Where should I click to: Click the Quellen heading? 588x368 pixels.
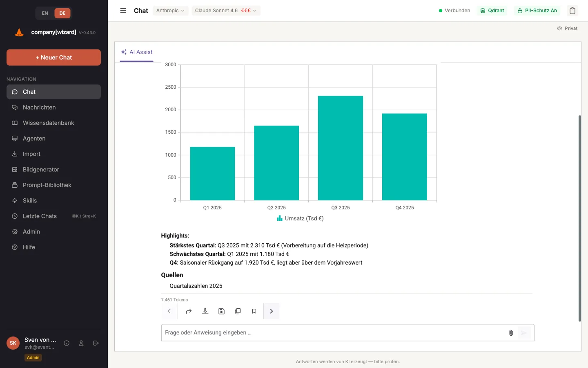click(x=172, y=275)
